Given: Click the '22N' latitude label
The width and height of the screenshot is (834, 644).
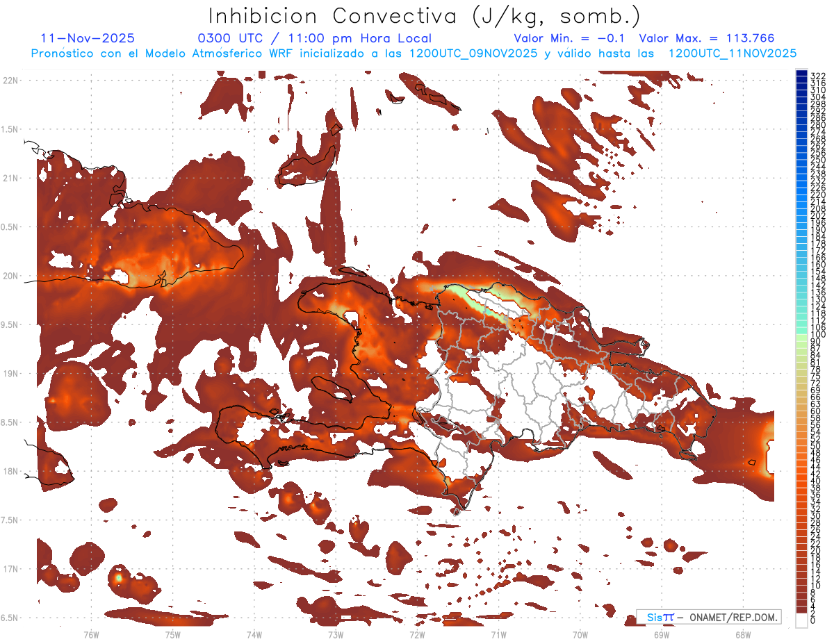Looking at the screenshot, I should point(10,80).
